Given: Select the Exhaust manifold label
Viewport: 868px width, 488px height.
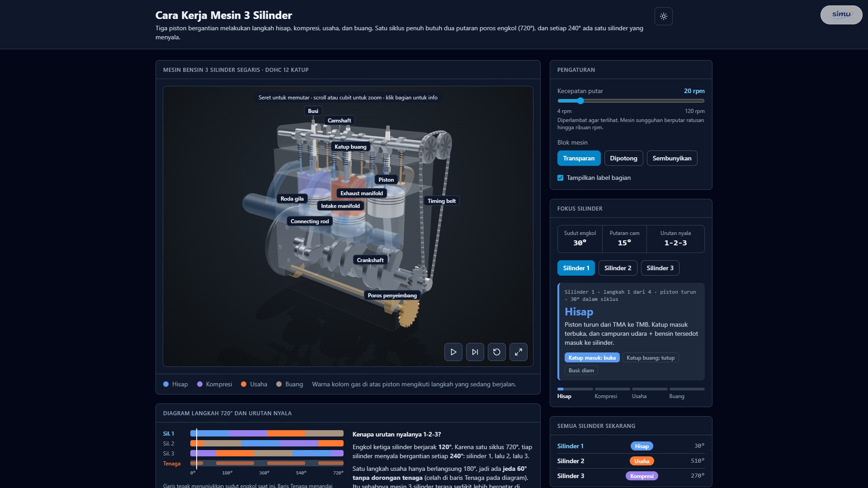Looking at the screenshot, I should (x=361, y=193).
